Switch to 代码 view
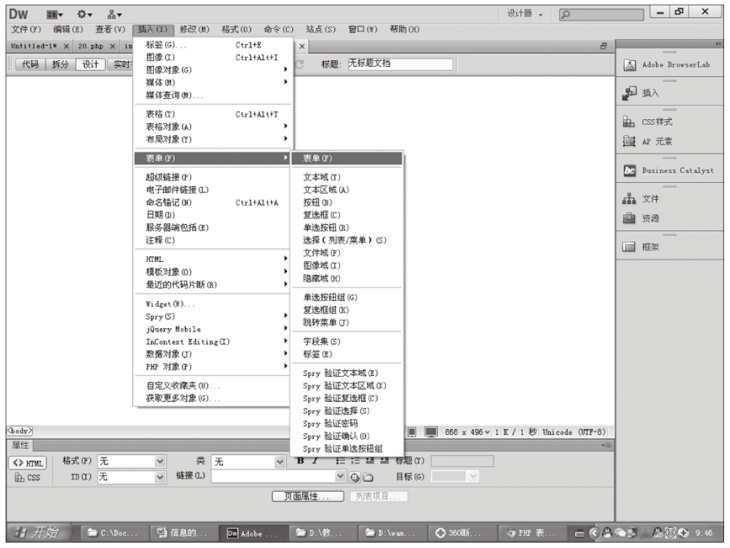730x548 pixels. 30,64
